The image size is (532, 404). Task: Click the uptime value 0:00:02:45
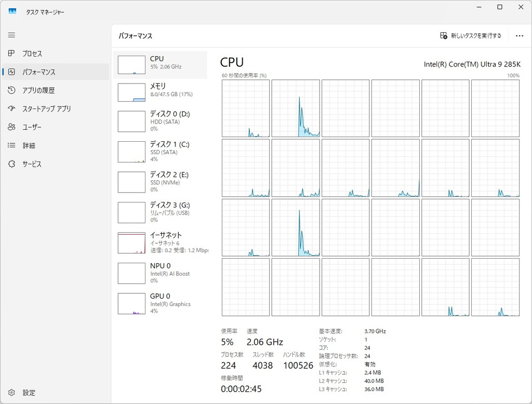tap(241, 389)
